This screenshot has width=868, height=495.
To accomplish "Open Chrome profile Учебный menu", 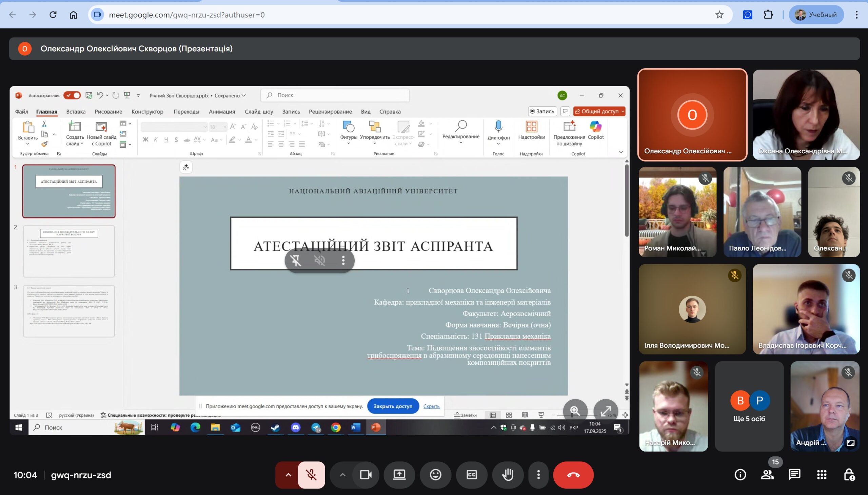I will pos(816,15).
